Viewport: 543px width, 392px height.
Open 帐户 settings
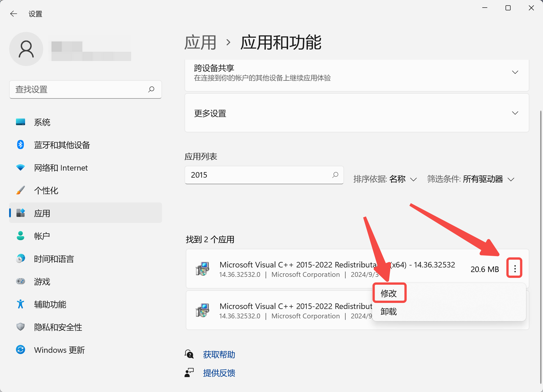point(86,236)
